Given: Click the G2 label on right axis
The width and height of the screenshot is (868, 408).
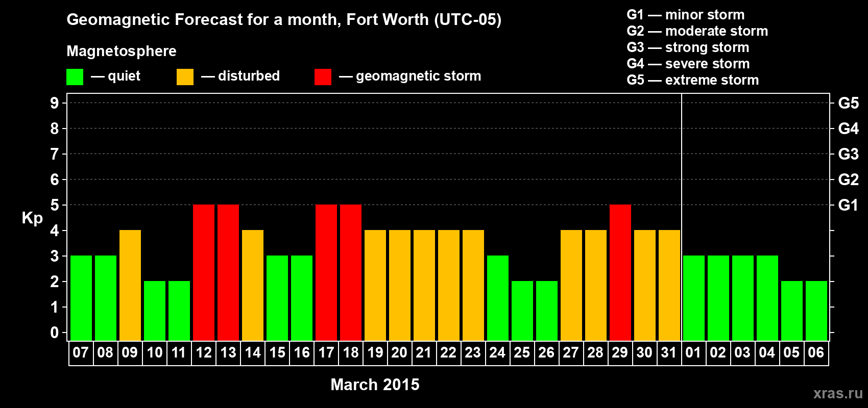Looking at the screenshot, I should pos(848,180).
